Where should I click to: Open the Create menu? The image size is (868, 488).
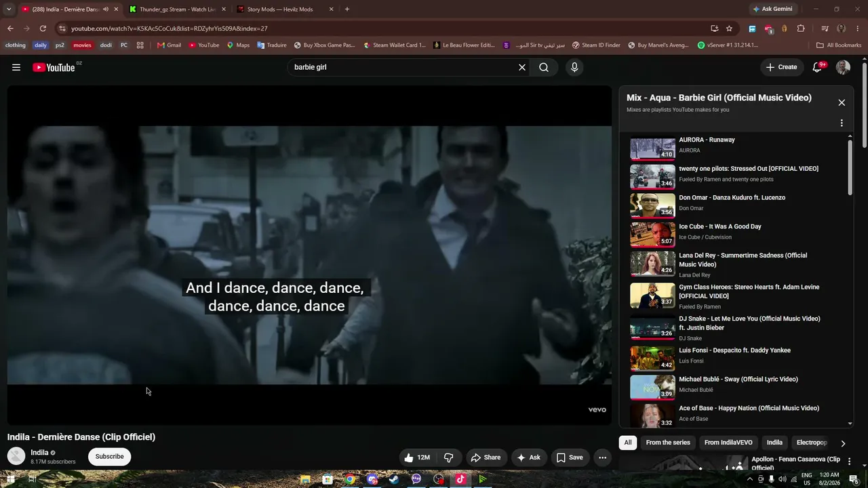coord(781,67)
